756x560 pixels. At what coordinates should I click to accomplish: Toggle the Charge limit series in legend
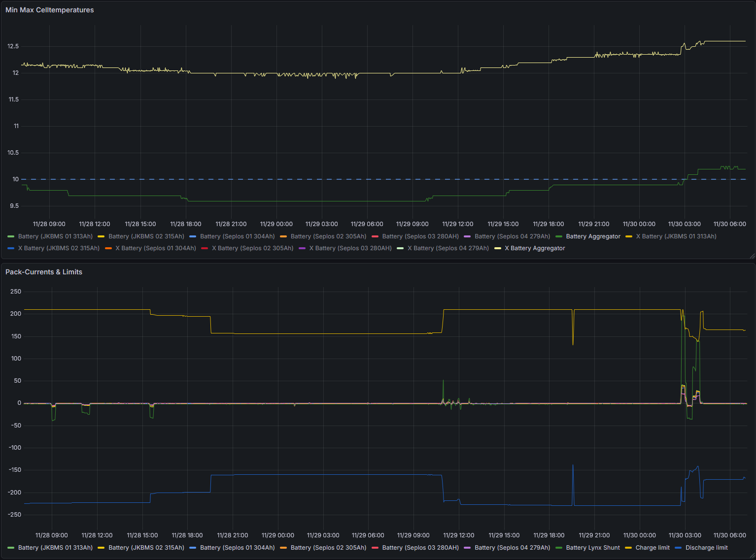[652, 548]
